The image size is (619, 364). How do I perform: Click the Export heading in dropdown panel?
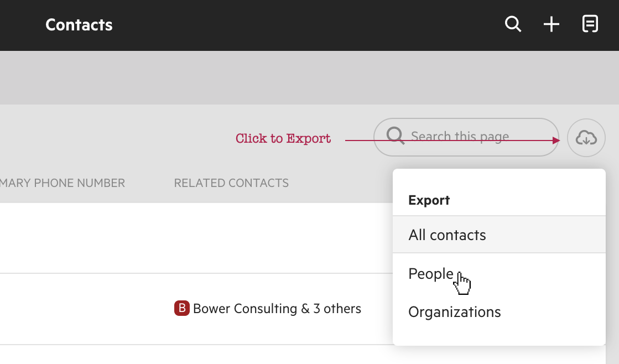[x=429, y=200]
